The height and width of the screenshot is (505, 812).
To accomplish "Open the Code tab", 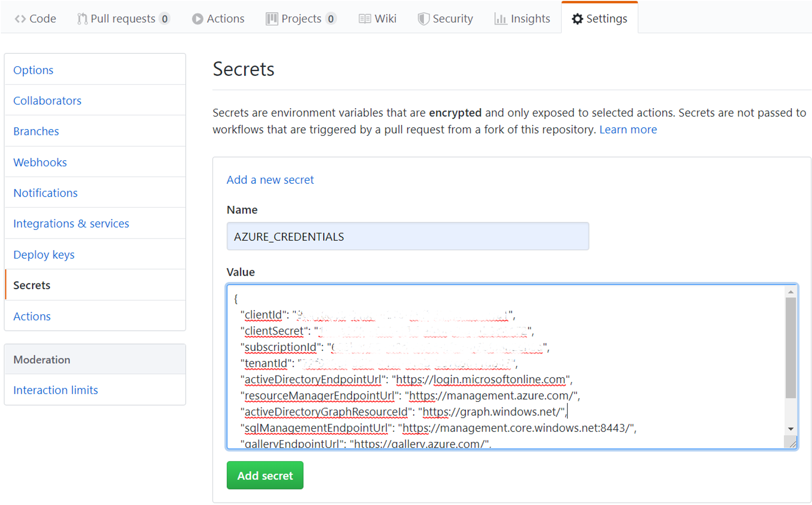I will pyautogui.click(x=36, y=19).
